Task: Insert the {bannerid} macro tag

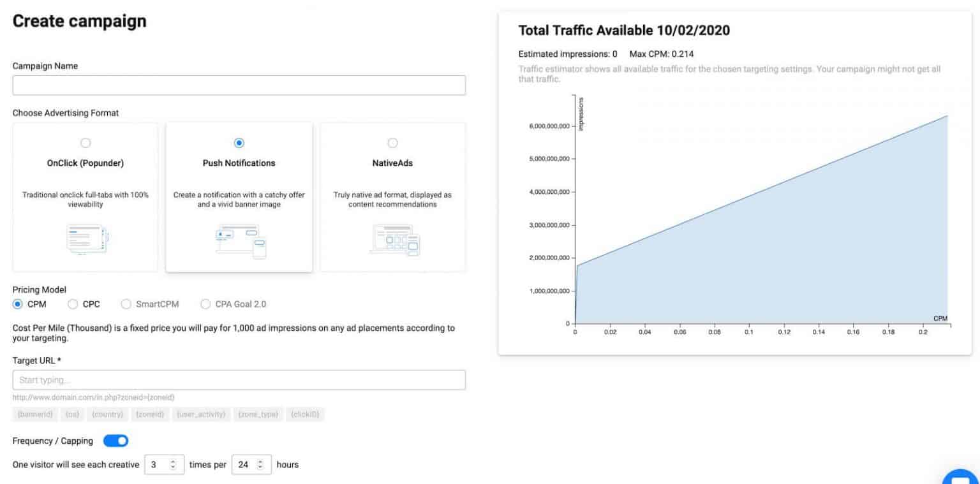Action: click(35, 414)
